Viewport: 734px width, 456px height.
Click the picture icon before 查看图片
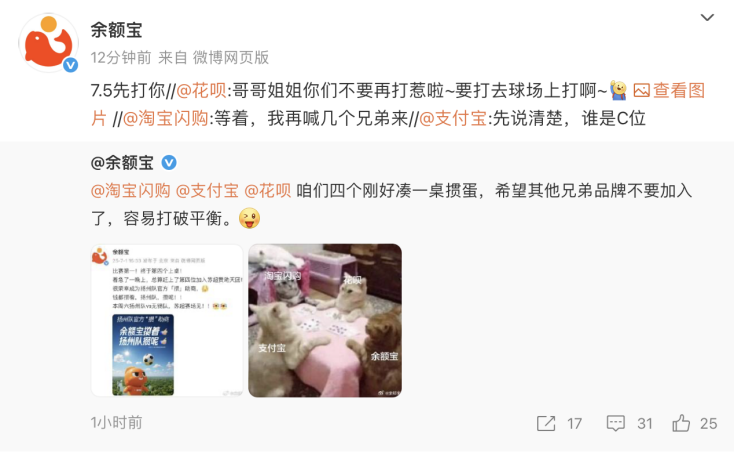[641, 90]
